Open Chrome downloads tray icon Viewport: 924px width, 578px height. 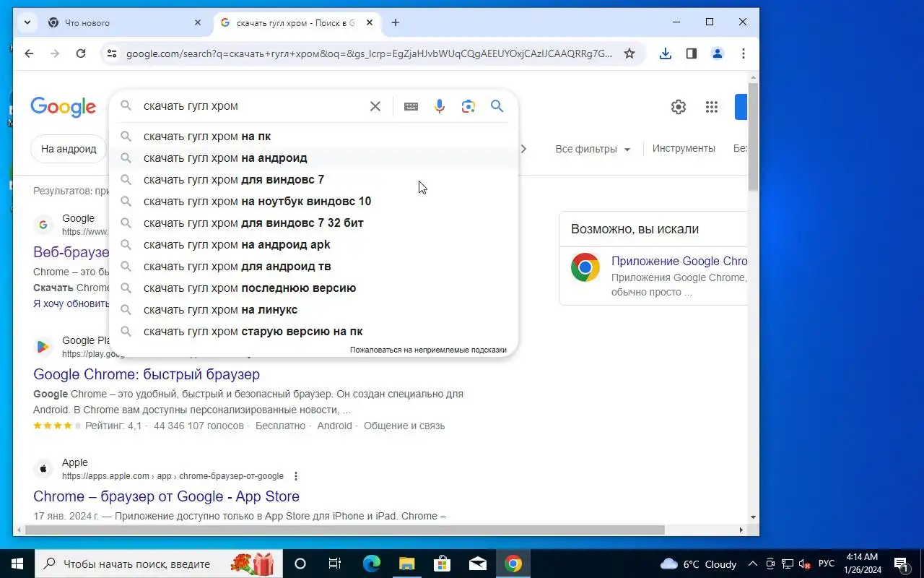tap(666, 53)
